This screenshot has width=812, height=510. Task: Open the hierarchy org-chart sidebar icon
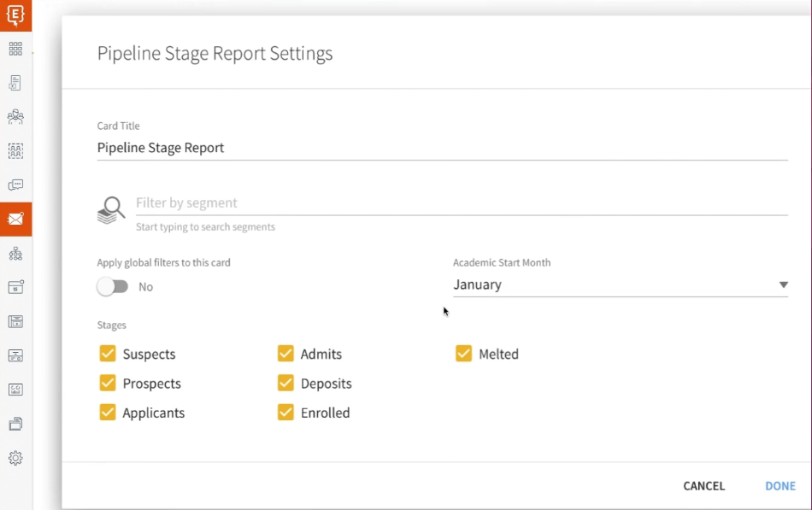coord(15,254)
